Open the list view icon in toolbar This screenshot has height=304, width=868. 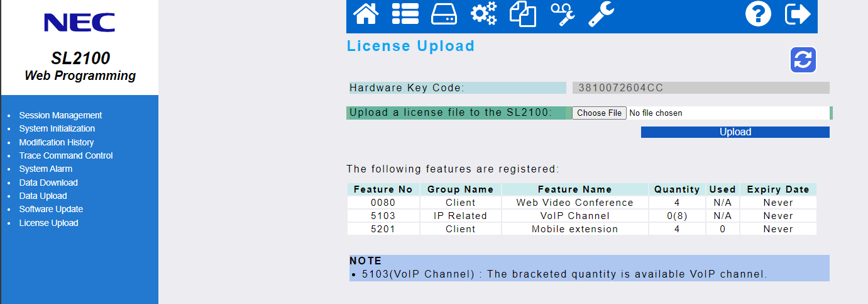point(405,13)
